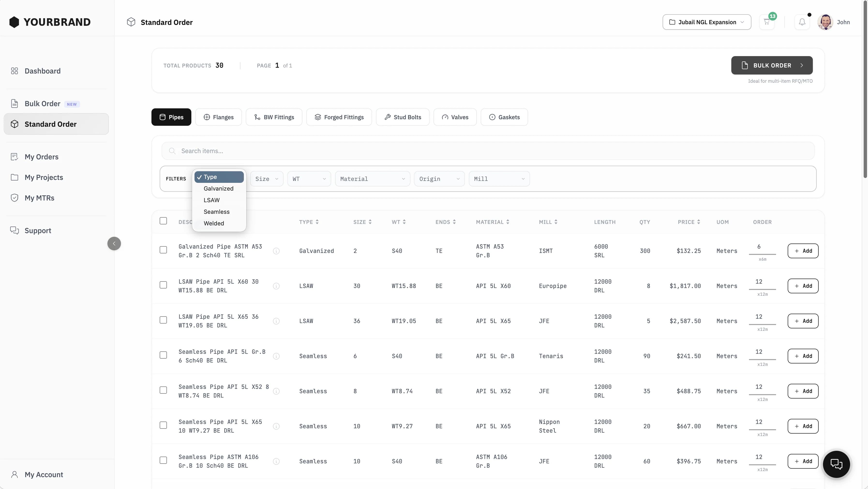Expand the Jubail NGL Expansion project dropdown
The height and width of the screenshot is (489, 868).
[x=707, y=22]
